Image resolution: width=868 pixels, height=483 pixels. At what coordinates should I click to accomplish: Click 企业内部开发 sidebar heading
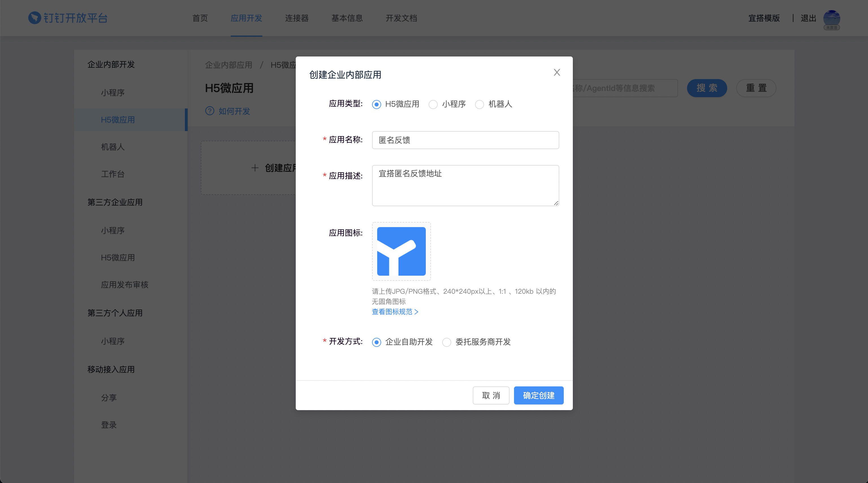pyautogui.click(x=111, y=64)
